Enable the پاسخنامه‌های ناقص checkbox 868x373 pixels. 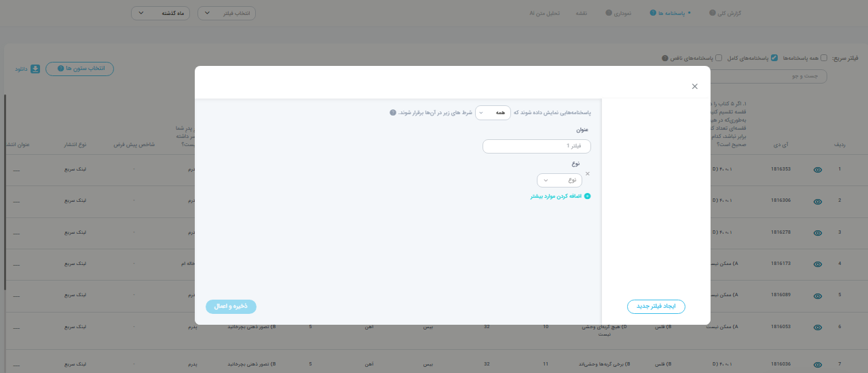(x=719, y=58)
